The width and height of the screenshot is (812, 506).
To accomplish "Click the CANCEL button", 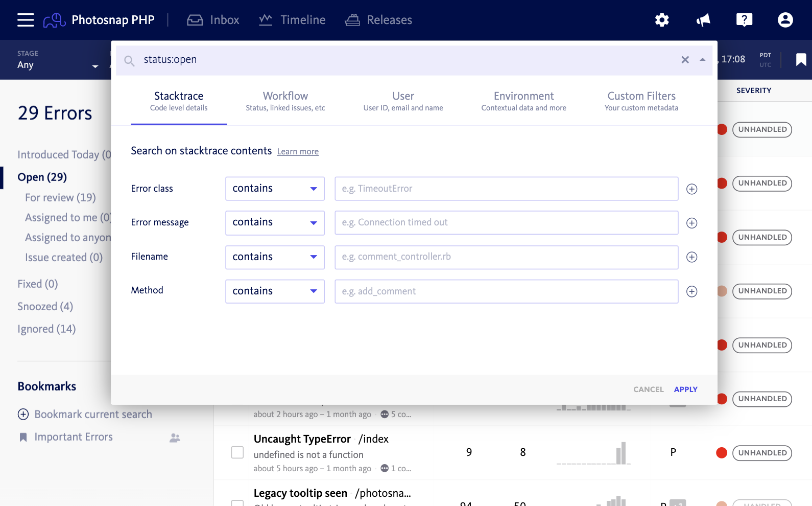I will 649,389.
